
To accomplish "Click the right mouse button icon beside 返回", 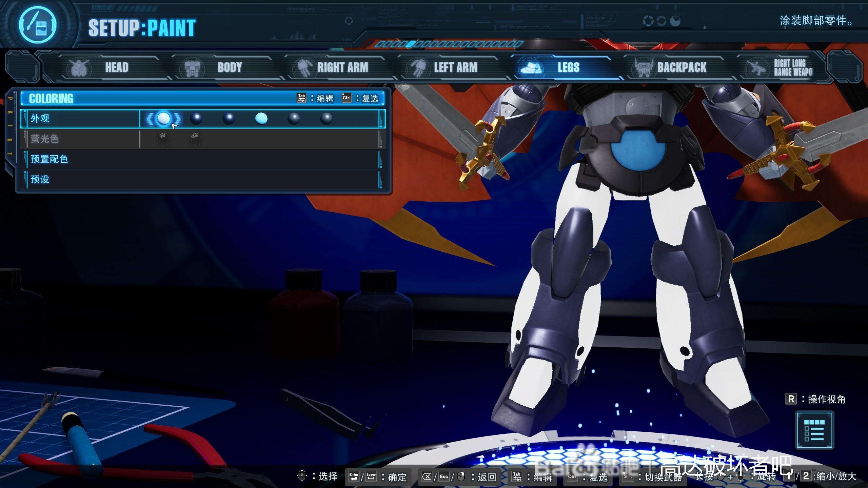I will coord(461,476).
